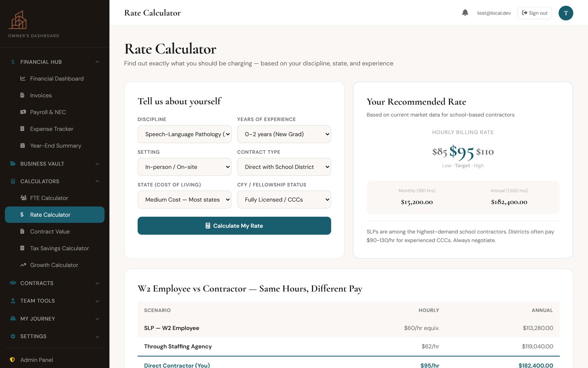Click the user avatar T circle
588x368 pixels.
[x=566, y=13]
